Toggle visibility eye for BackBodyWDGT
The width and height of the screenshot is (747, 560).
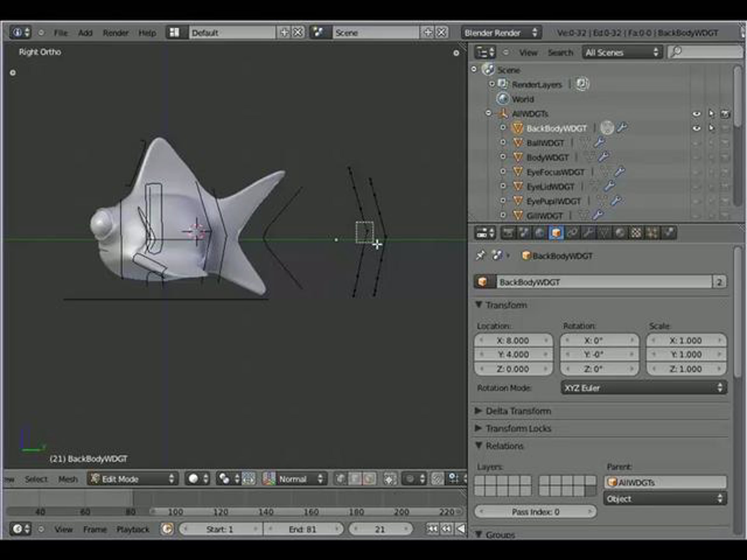coord(696,128)
